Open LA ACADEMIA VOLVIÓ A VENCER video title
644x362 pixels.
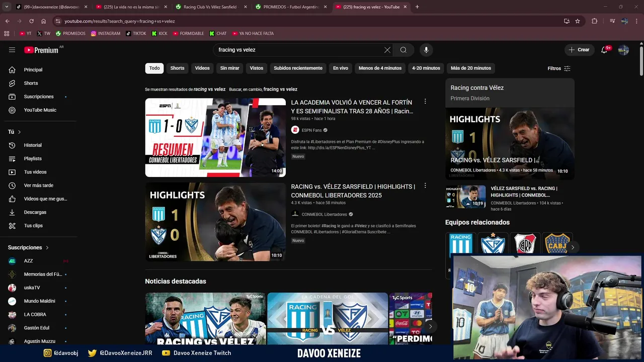[x=352, y=107]
